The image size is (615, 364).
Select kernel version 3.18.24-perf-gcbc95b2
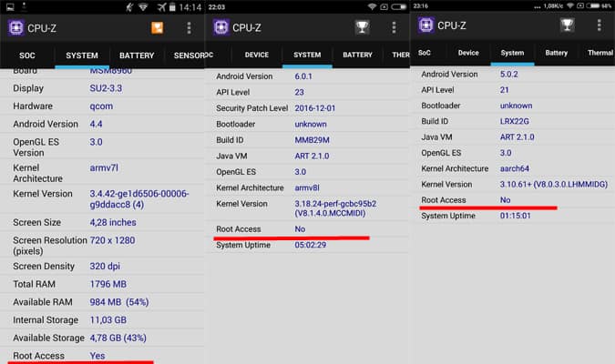click(x=335, y=208)
